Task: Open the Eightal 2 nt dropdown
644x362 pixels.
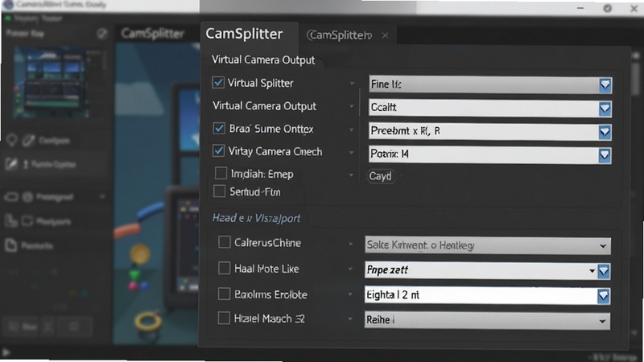Action: pyautogui.click(x=487, y=295)
